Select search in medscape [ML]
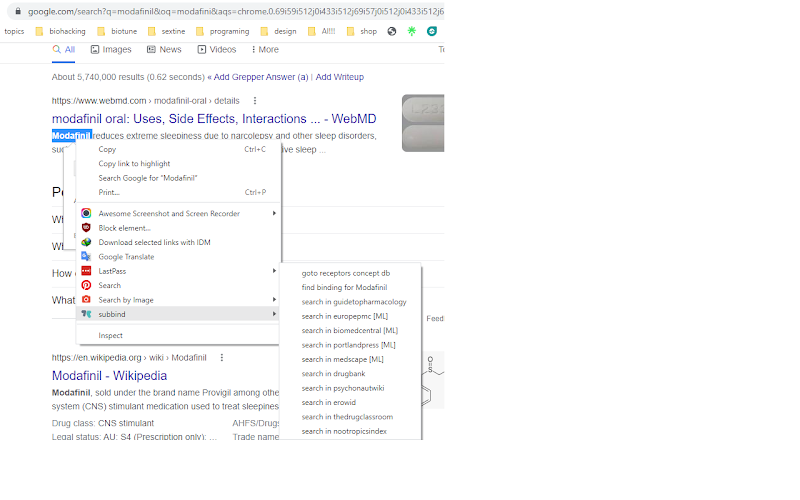Image resolution: width=800 pixels, height=500 pixels. [x=351, y=359]
